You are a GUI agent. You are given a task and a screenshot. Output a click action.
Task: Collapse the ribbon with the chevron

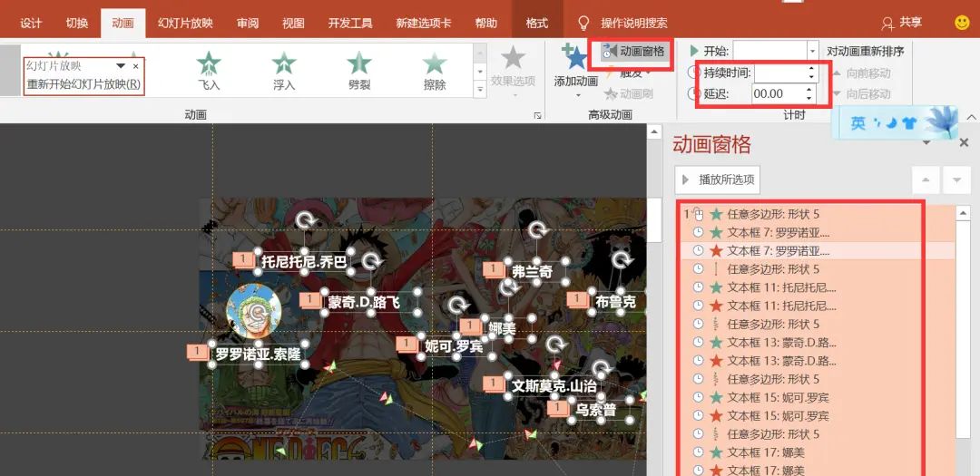(971, 116)
